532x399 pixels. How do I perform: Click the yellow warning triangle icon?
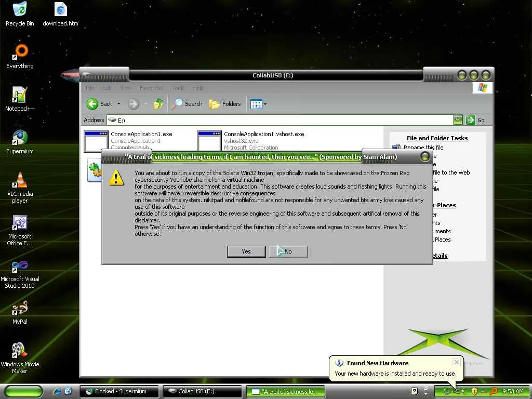click(x=116, y=178)
